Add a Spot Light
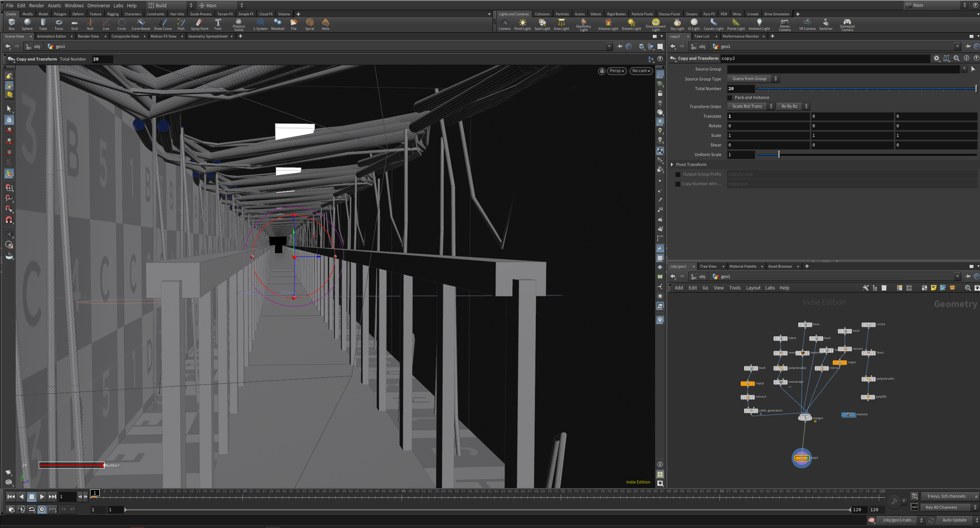This screenshot has width=980, height=528. click(542, 25)
